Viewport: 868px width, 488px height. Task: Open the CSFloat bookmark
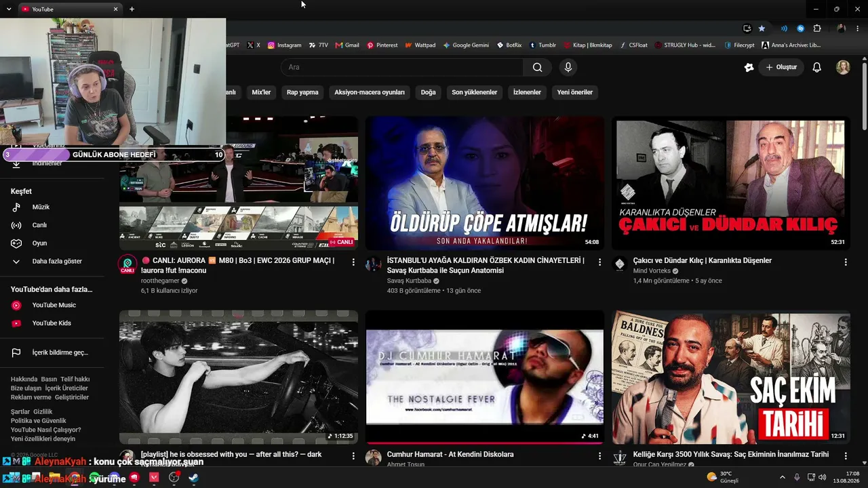(633, 45)
